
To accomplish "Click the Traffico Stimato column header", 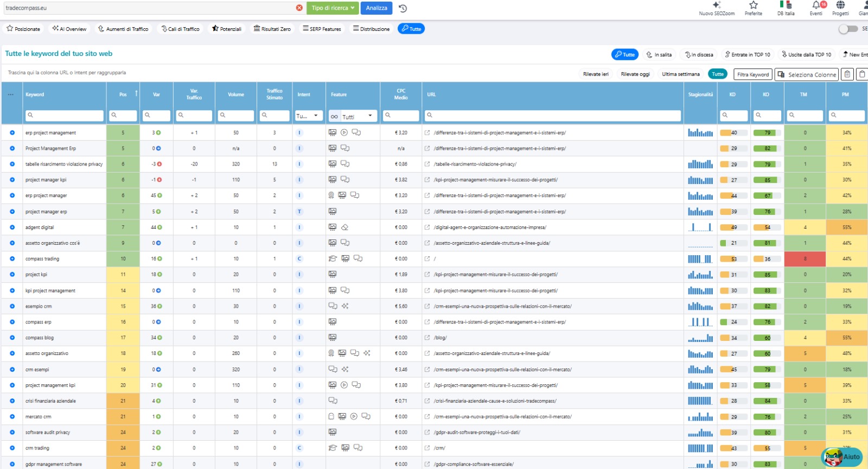I will [275, 94].
